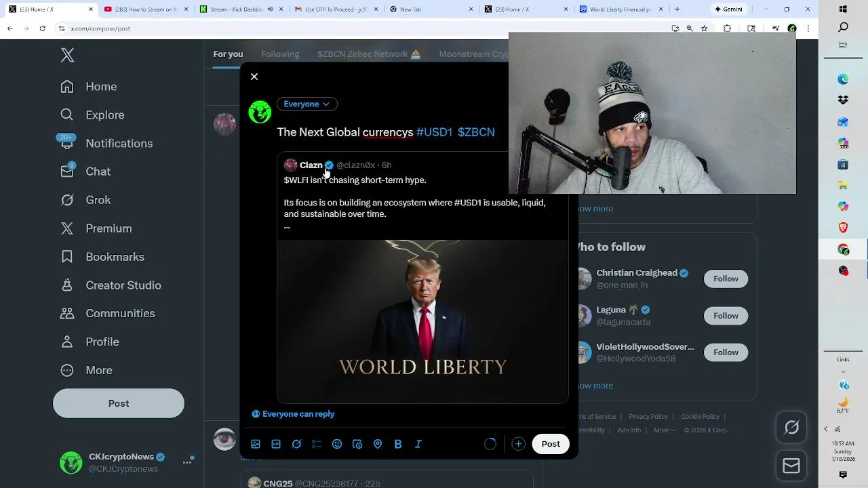Follow Christian Craighead
Viewport: 868px width, 488px height.
point(726,279)
